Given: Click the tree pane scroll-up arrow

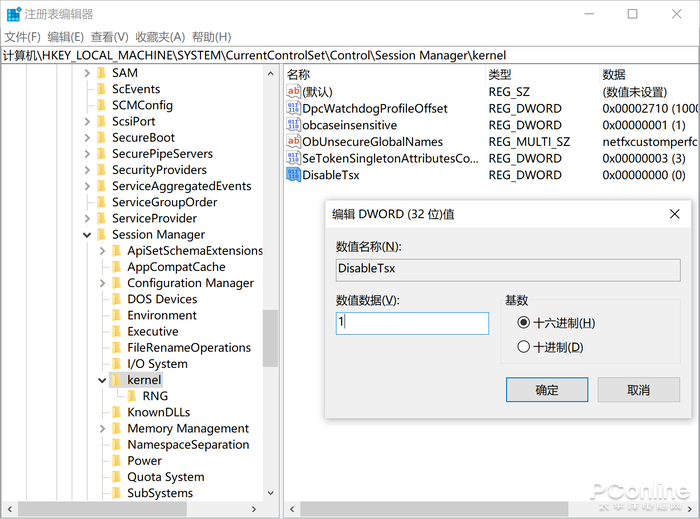Looking at the screenshot, I should point(271,73).
